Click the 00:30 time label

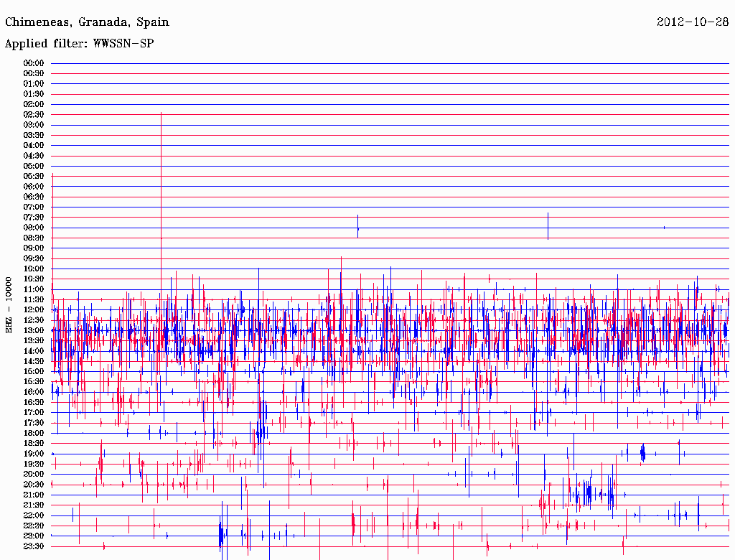[x=34, y=74]
